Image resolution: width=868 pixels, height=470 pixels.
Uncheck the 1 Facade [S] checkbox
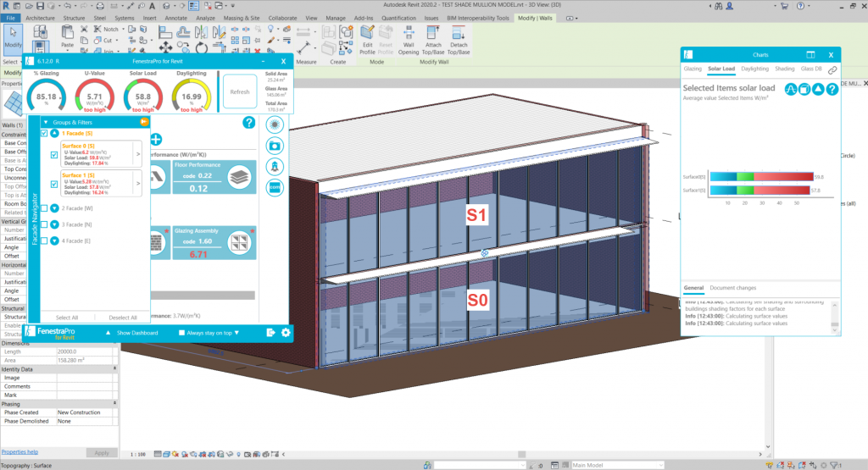point(44,133)
